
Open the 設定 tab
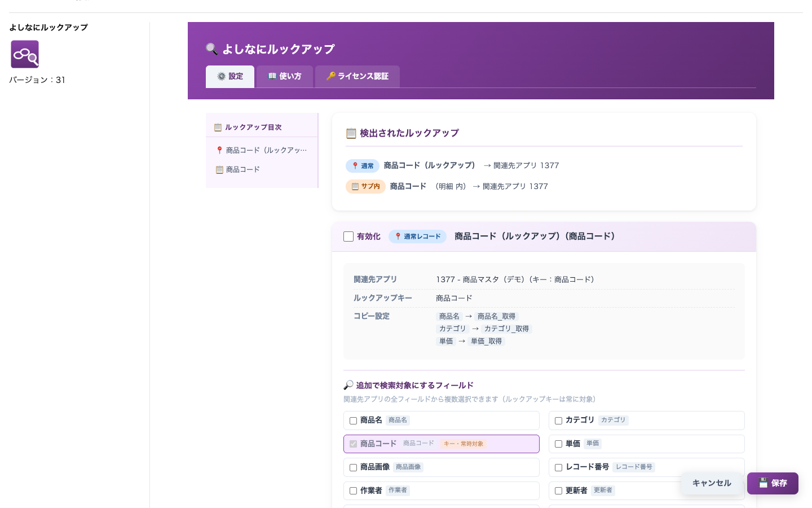click(x=230, y=77)
